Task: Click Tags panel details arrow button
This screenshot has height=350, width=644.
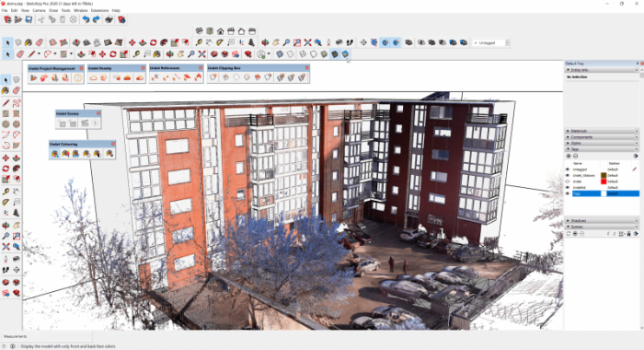Action: 636,156
